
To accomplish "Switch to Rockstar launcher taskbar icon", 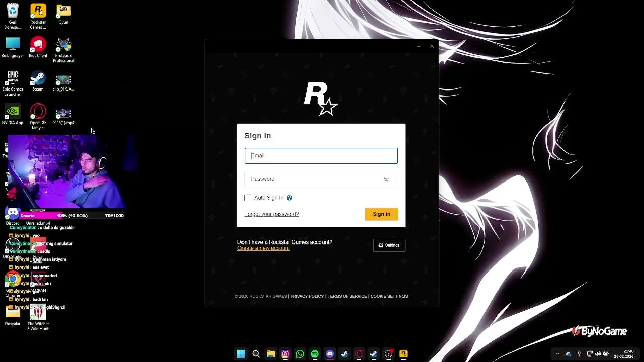I will click(x=403, y=354).
